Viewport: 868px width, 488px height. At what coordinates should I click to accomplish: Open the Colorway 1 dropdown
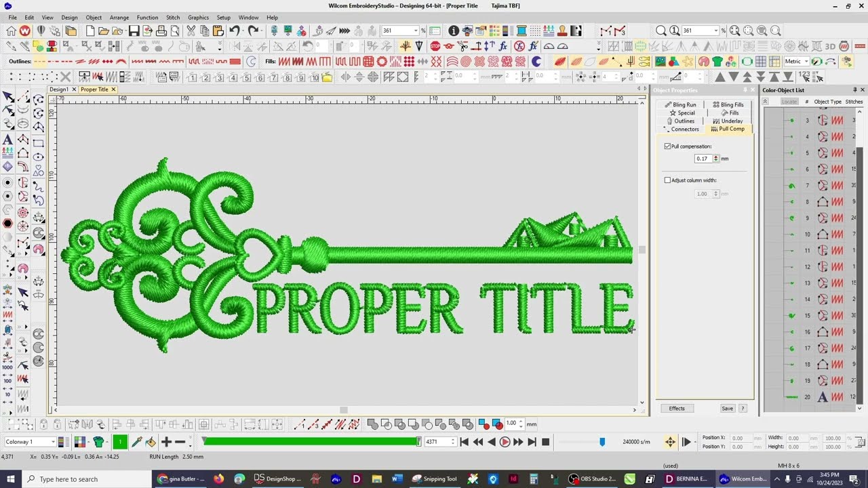[x=52, y=442]
